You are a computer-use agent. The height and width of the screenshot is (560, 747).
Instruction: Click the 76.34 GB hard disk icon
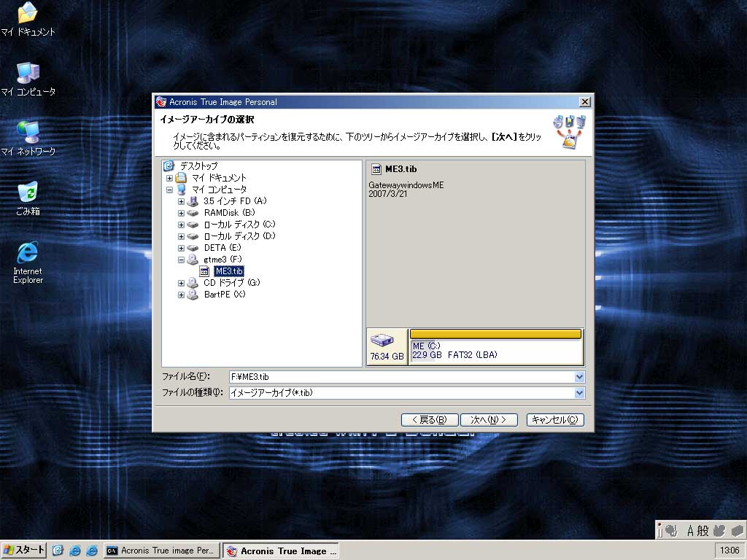[382, 340]
